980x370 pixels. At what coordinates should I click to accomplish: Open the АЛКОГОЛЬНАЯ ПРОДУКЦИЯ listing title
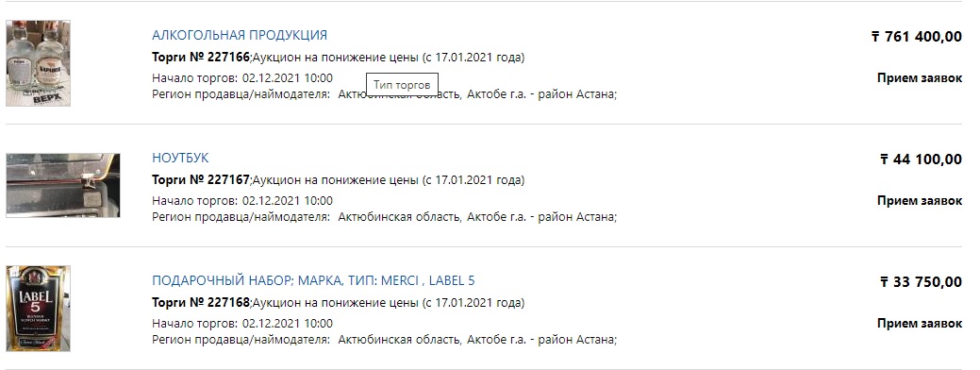(x=240, y=35)
